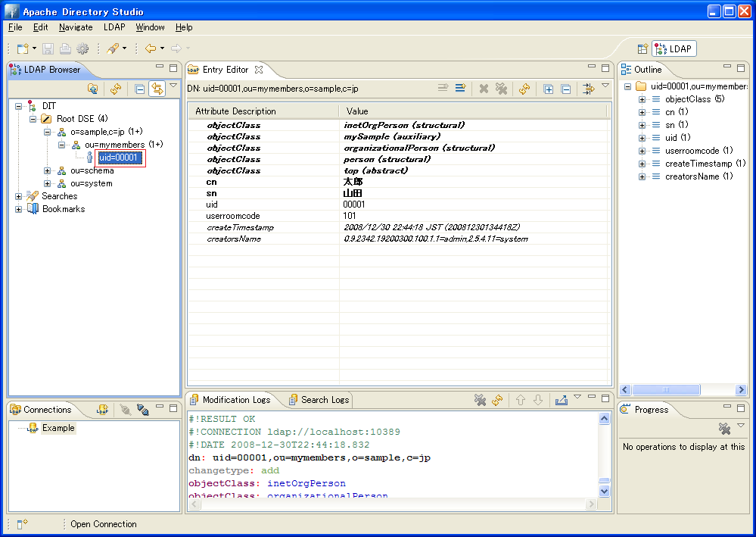Toggle Show Quick Filter in Entry Editor
This screenshot has height=537, width=756.
click(x=589, y=89)
